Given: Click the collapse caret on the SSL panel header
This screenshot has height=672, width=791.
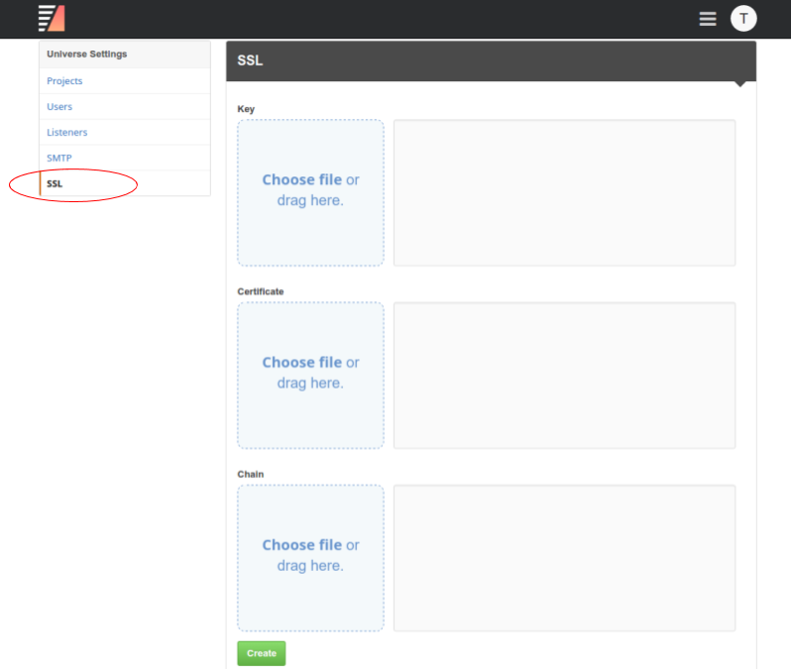Looking at the screenshot, I should point(739,84).
